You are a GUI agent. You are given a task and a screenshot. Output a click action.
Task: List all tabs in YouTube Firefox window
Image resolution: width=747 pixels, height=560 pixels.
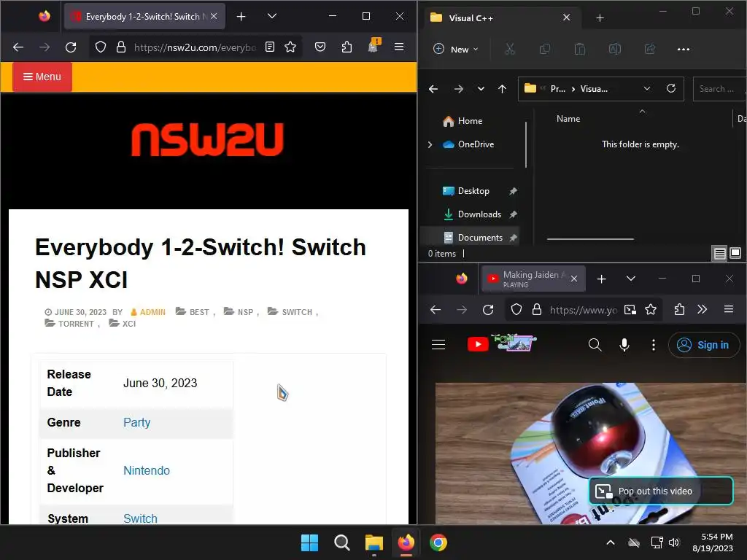tap(631, 279)
